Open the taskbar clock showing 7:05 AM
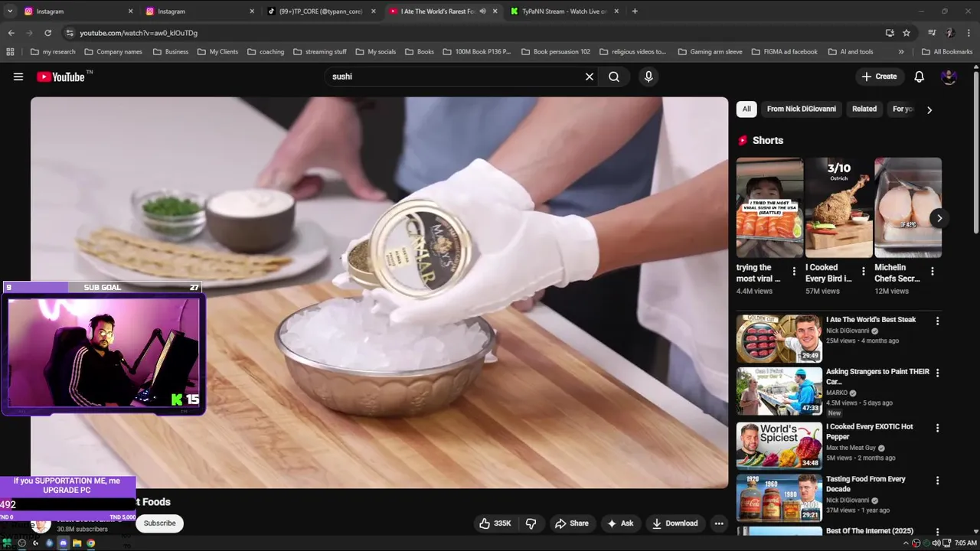The height and width of the screenshot is (551, 980). coord(965,543)
